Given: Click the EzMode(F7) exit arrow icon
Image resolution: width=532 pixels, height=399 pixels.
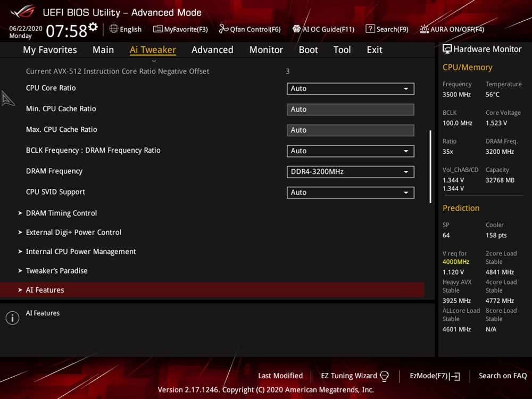Looking at the screenshot, I should coord(455,376).
